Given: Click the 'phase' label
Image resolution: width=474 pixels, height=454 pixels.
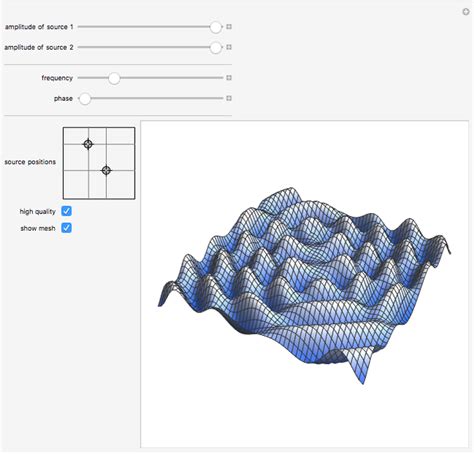Looking at the screenshot, I should (x=63, y=99).
